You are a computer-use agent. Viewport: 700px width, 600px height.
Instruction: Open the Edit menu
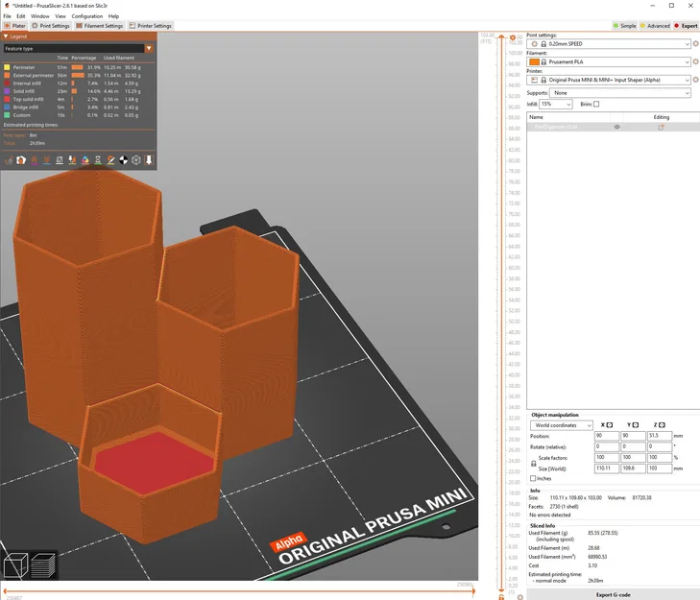[x=21, y=16]
